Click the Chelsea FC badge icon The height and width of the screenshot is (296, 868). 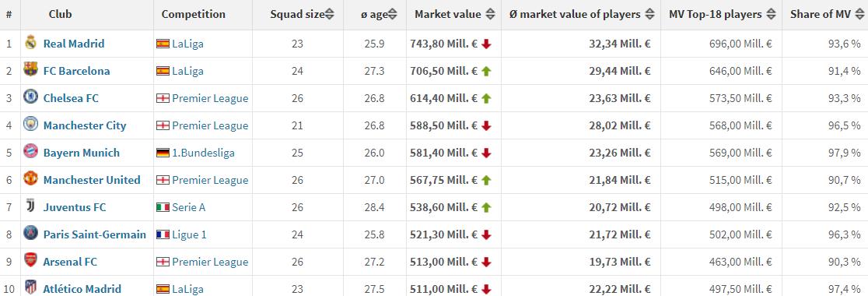pos(30,97)
